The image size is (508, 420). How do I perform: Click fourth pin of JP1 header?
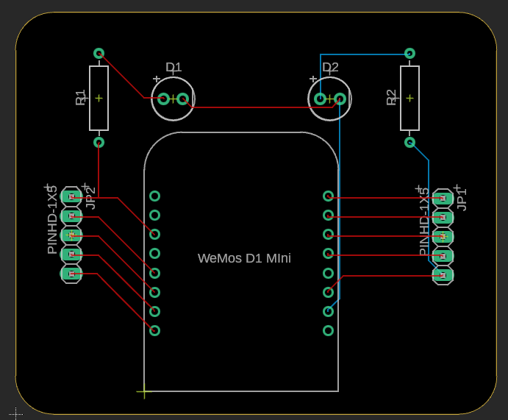click(x=443, y=256)
